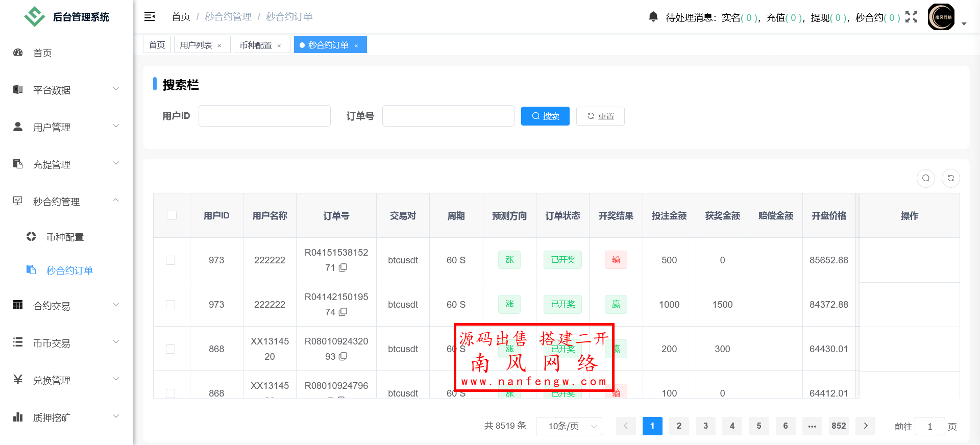
Task: Close the 币种配置 tab
Action: 279,46
